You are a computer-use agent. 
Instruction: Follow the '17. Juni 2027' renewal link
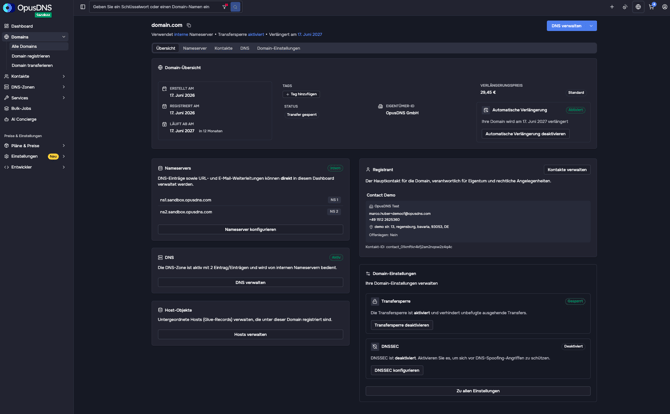click(310, 35)
